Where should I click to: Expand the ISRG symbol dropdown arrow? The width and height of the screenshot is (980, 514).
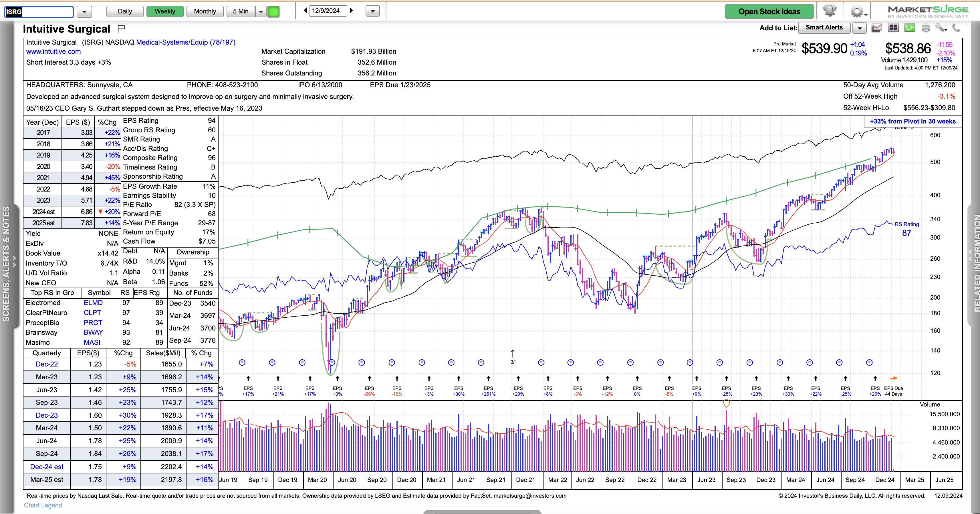(84, 12)
